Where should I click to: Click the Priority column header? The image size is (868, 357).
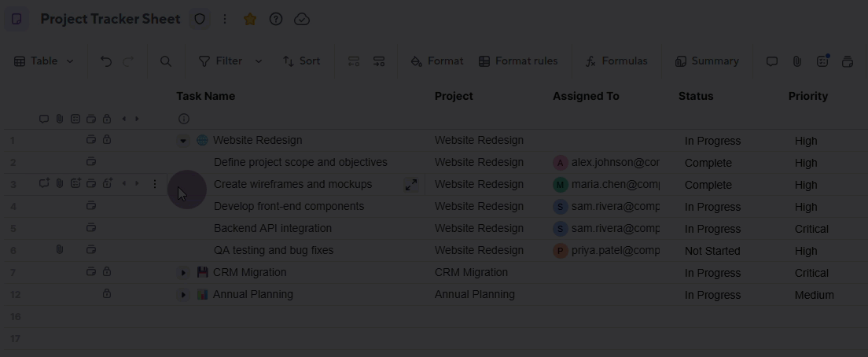point(807,96)
